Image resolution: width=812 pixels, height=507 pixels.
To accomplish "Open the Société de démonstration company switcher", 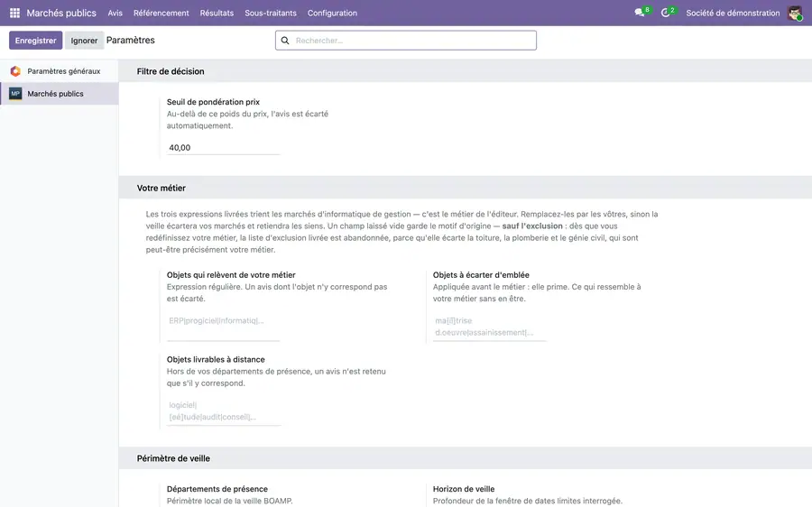I will coord(733,13).
